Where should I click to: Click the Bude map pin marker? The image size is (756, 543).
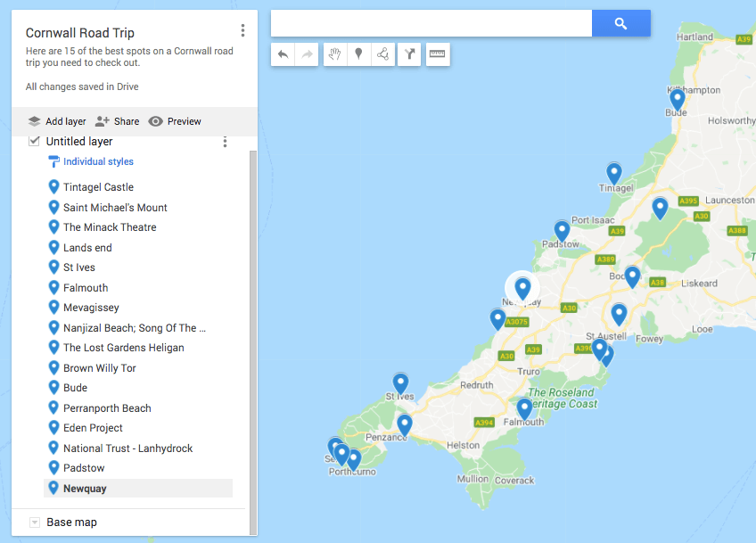(x=678, y=98)
